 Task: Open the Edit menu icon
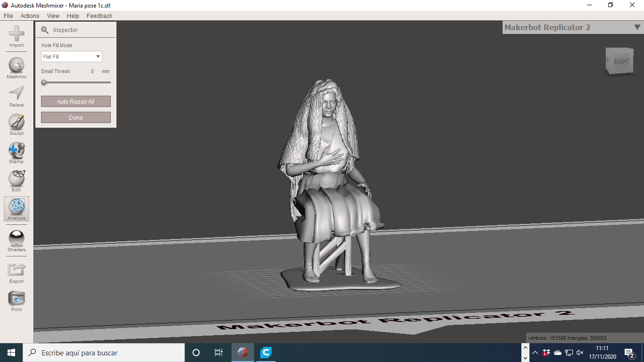tap(16, 178)
